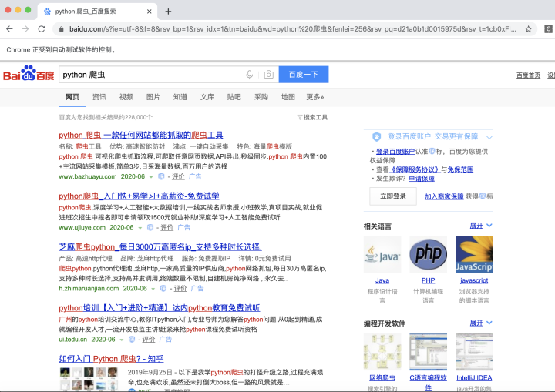Click the Zhihu result image thumbnail
This screenshot has width=555, height=392.
click(89, 379)
